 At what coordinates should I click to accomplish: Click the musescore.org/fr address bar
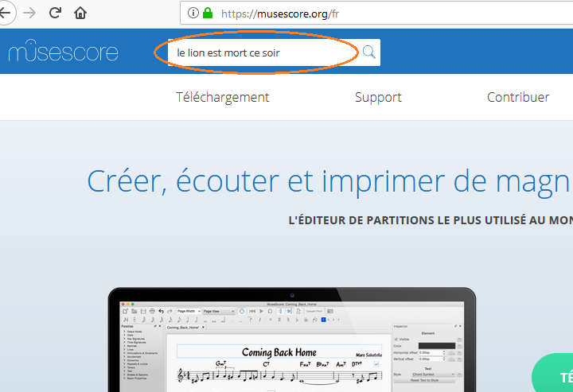pyautogui.click(x=376, y=14)
